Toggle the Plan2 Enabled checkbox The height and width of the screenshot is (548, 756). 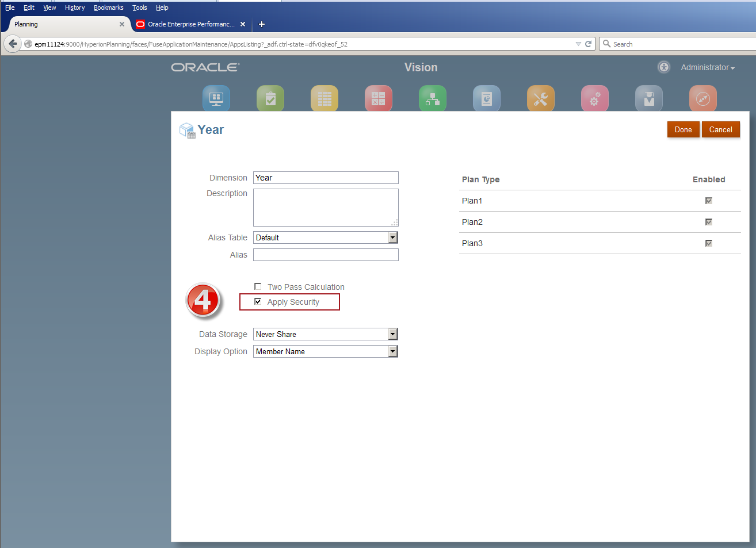pyautogui.click(x=709, y=222)
